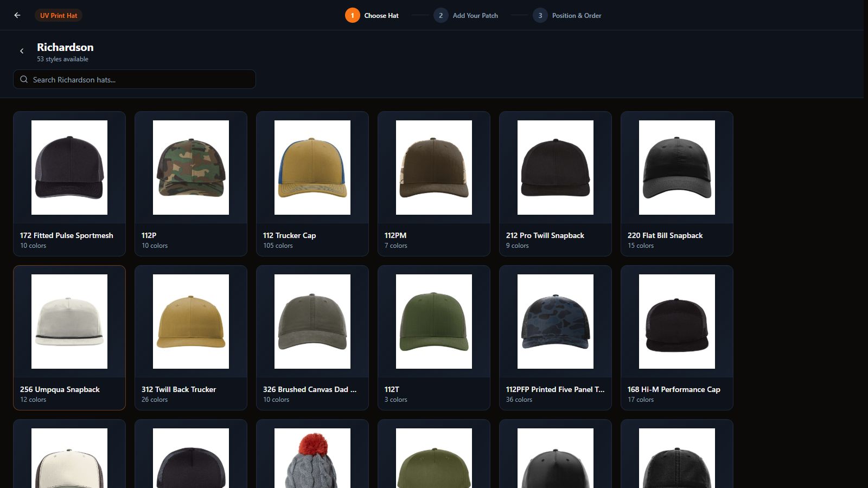Select the cream and white front hat image
868x488 pixels.
click(69, 458)
